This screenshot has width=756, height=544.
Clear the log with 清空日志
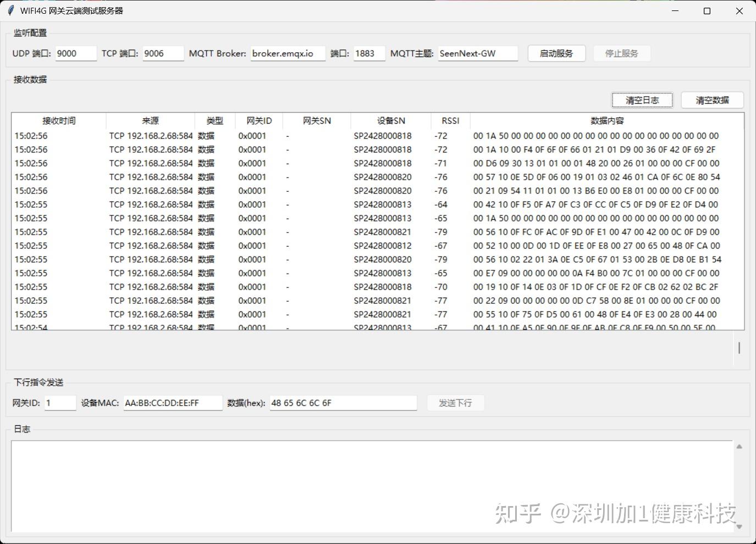click(x=642, y=100)
